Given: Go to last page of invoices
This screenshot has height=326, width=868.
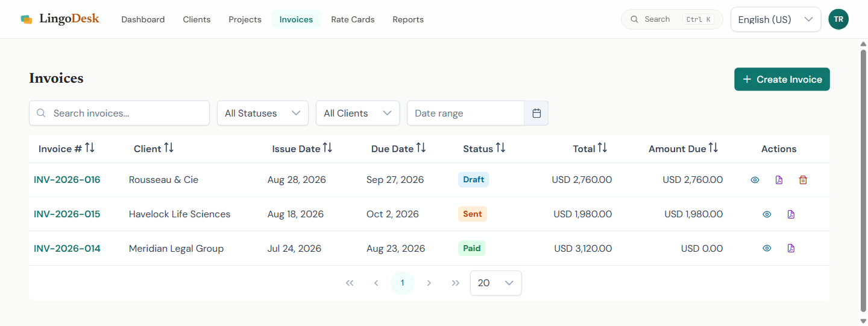Looking at the screenshot, I should click(456, 283).
